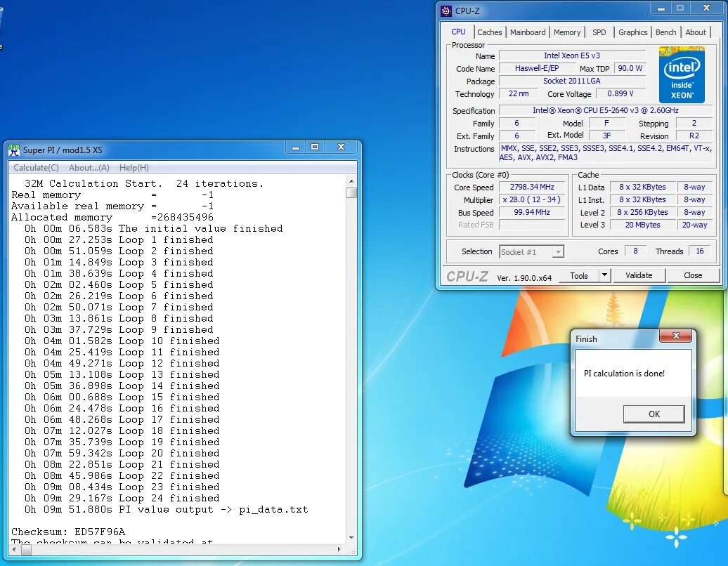Open the Caches tab in CPU-Z
This screenshot has height=566, width=728.
click(489, 32)
